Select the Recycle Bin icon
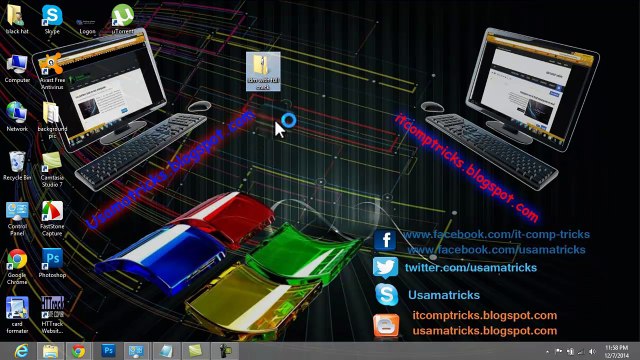 click(17, 165)
